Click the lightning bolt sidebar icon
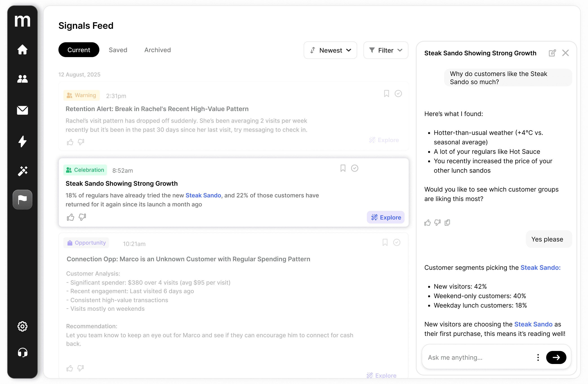This screenshot has height=384, width=588. 22,141
